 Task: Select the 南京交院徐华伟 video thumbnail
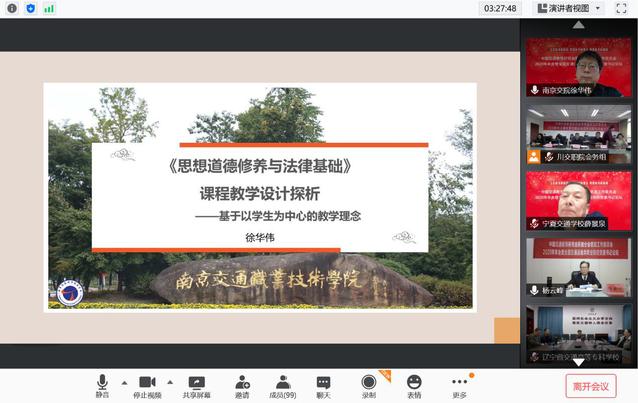[579, 66]
